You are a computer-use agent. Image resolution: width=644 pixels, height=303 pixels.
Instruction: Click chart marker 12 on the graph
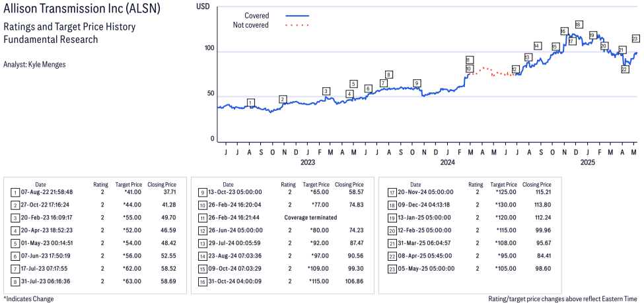516,69
